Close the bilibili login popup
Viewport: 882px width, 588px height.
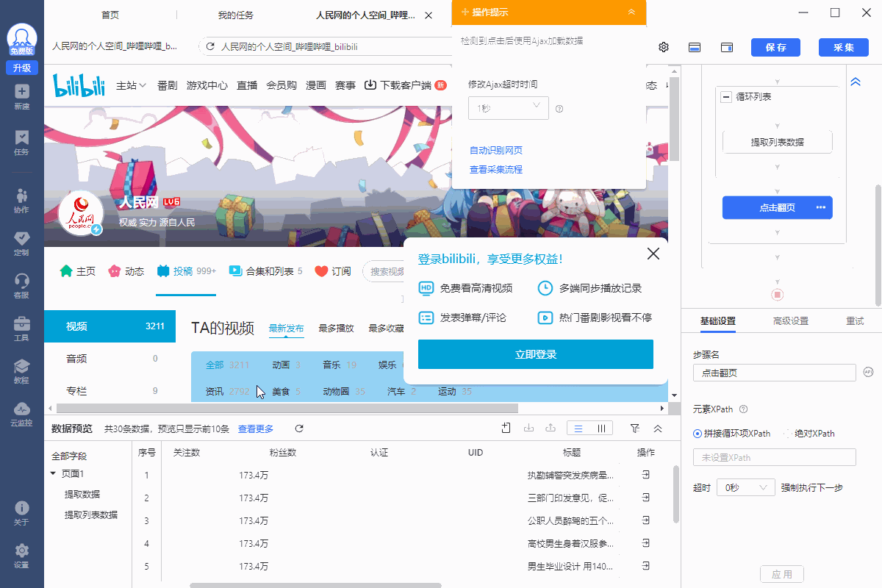(x=653, y=254)
